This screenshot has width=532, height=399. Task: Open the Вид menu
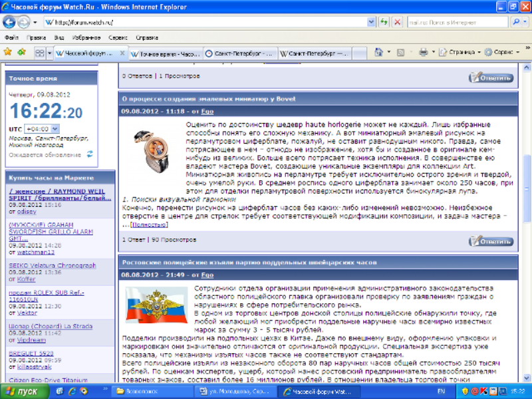pyautogui.click(x=59, y=37)
